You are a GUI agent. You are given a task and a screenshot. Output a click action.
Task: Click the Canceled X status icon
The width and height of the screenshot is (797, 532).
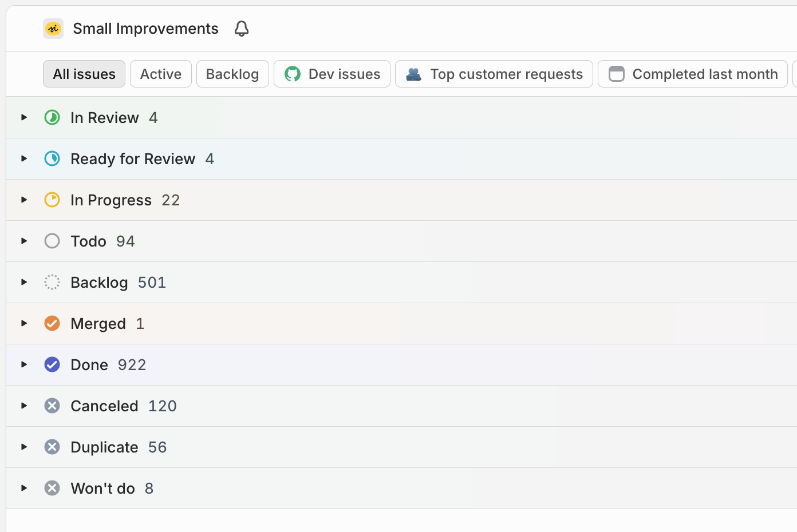pyautogui.click(x=52, y=406)
